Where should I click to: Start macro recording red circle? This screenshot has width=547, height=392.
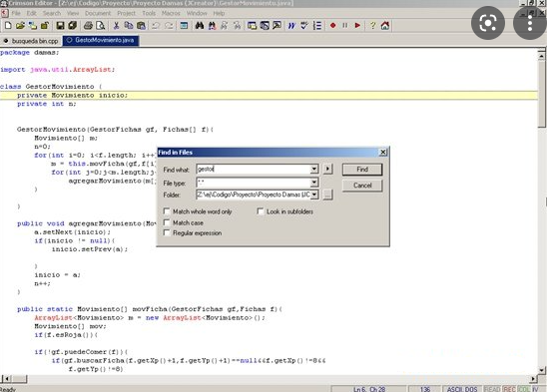(x=332, y=26)
